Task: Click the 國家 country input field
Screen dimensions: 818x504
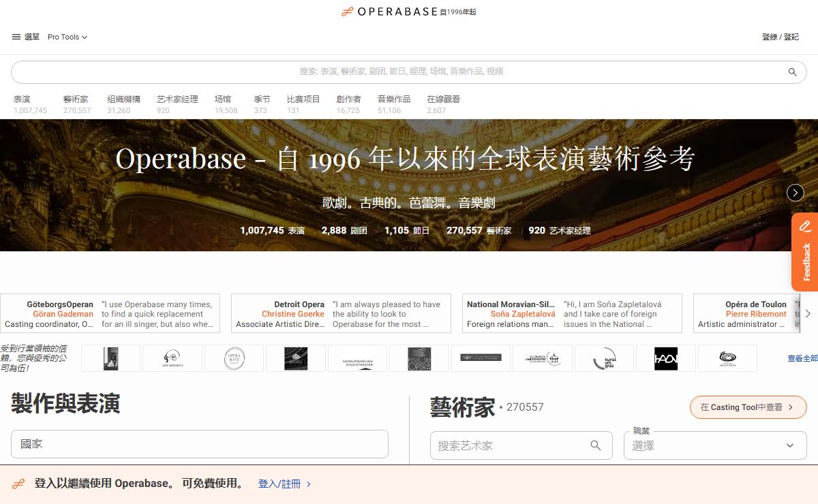Action: click(x=200, y=444)
